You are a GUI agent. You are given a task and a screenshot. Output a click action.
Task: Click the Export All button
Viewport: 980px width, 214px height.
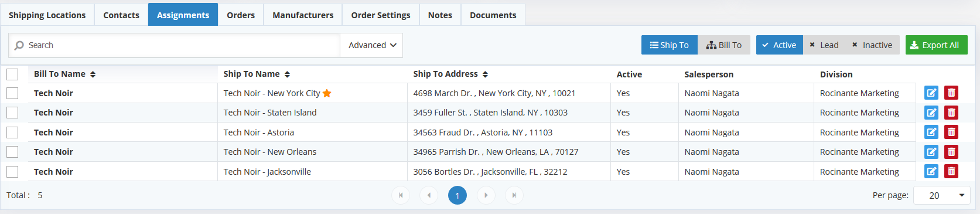tap(936, 45)
